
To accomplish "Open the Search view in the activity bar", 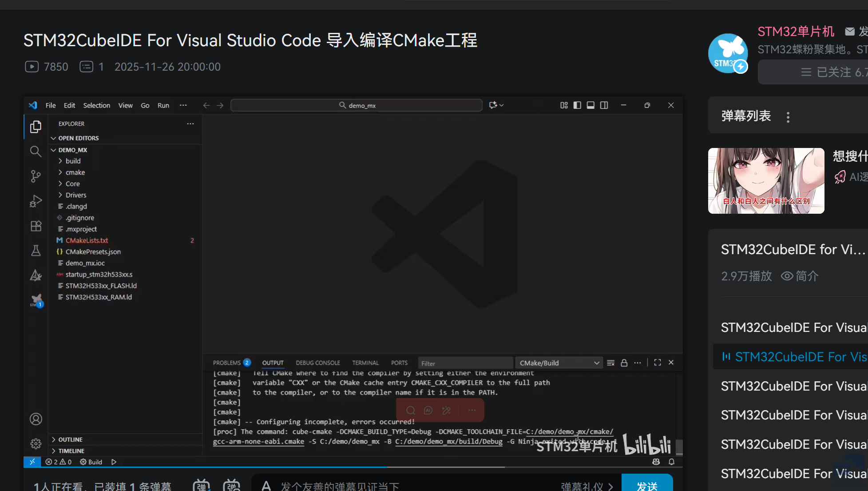I will coord(36,152).
